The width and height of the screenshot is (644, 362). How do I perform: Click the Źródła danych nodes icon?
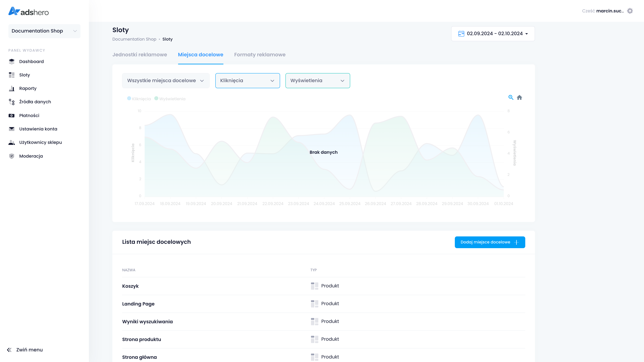[12, 102]
